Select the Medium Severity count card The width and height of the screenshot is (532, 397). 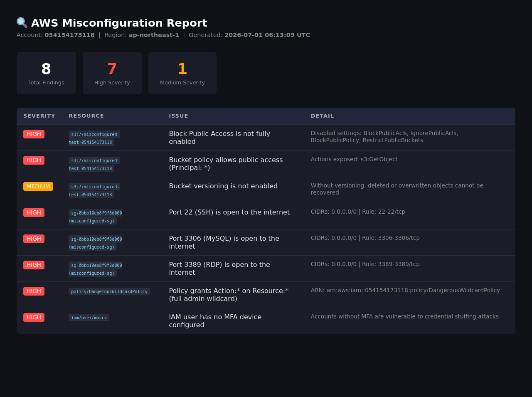click(182, 73)
